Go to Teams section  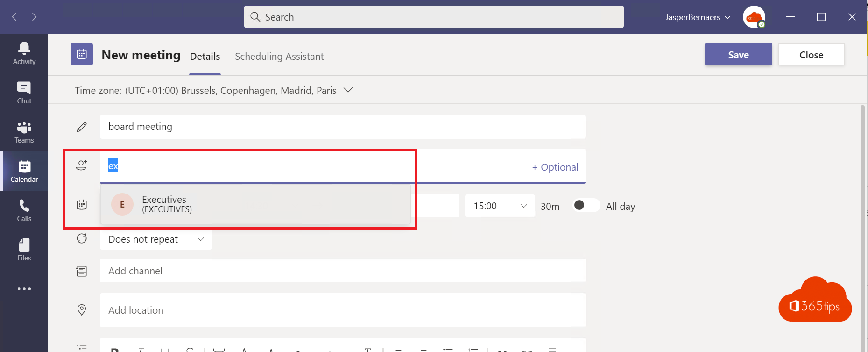tap(24, 132)
